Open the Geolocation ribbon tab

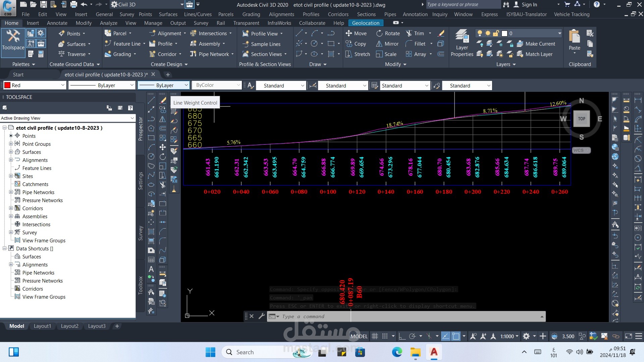point(365,22)
